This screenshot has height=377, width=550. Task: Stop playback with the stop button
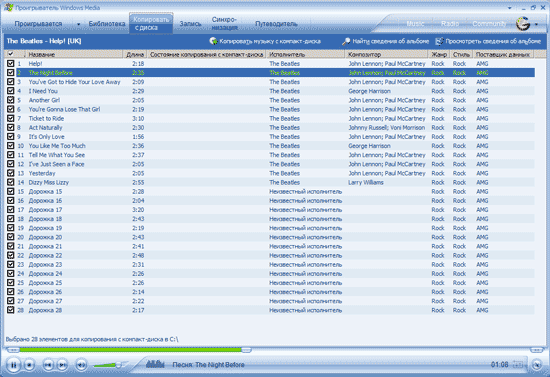(29, 365)
